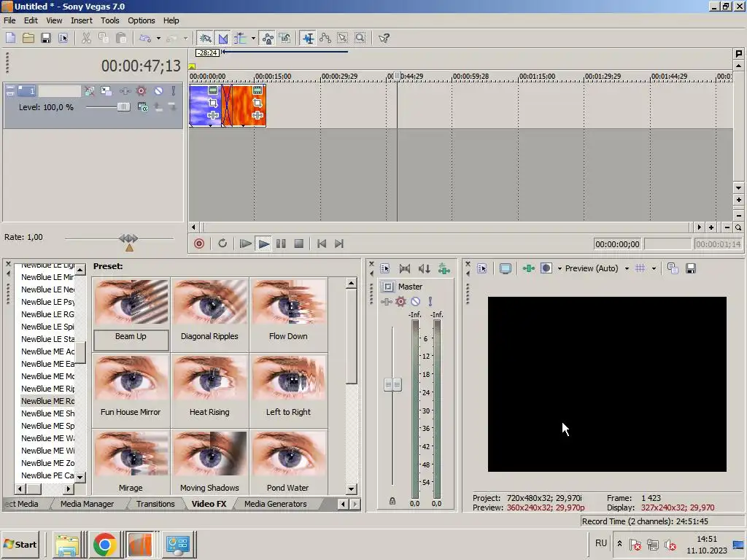
Task: Open Preview quality dropdown arrow
Action: click(x=627, y=268)
